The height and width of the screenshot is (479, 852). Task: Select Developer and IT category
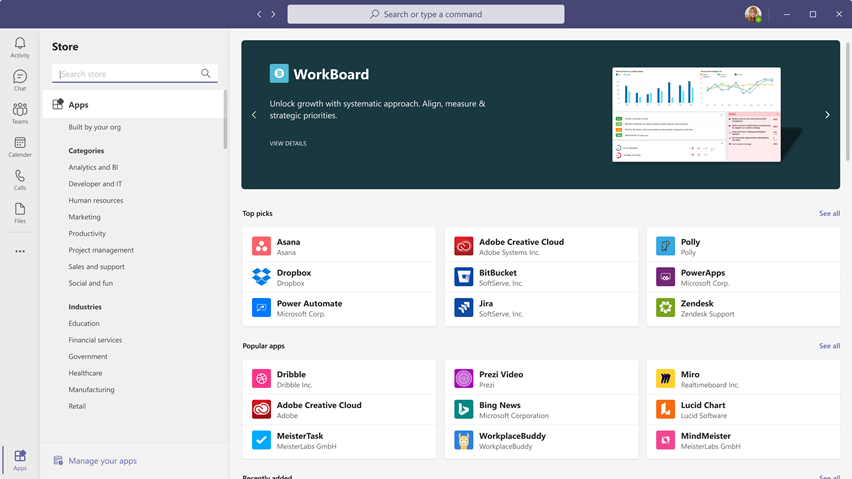click(x=95, y=184)
